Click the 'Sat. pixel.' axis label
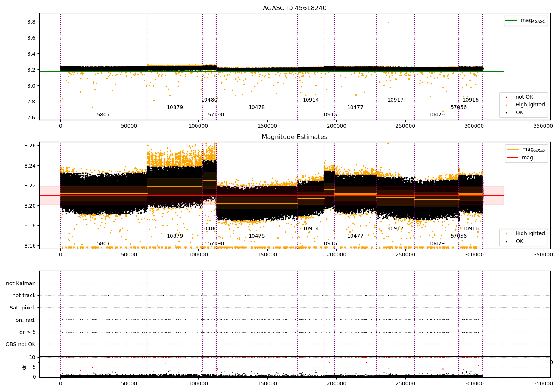Viewport: 560px width, 392px height. (x=23, y=308)
